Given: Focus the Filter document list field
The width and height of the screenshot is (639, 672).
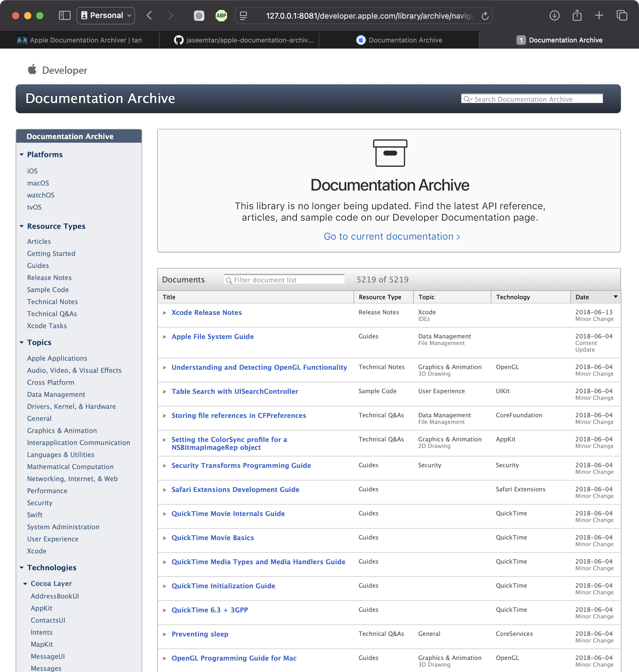Looking at the screenshot, I should (x=284, y=280).
